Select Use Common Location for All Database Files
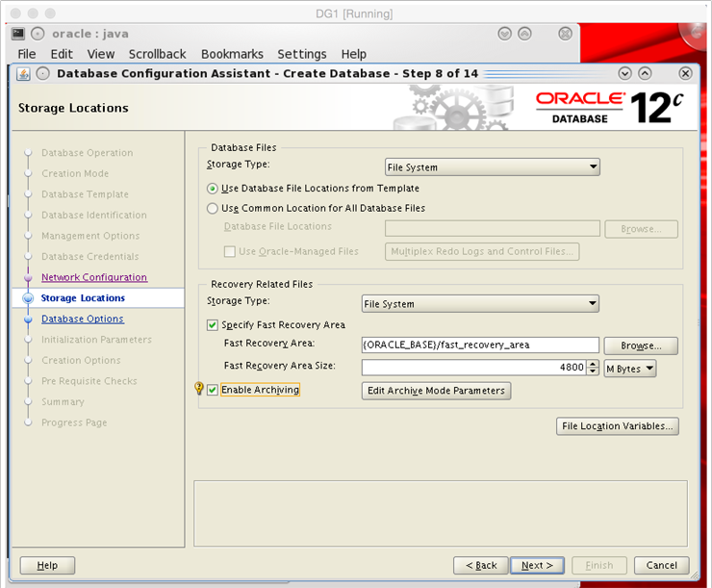Viewport: 712px width, 588px height. coord(212,209)
